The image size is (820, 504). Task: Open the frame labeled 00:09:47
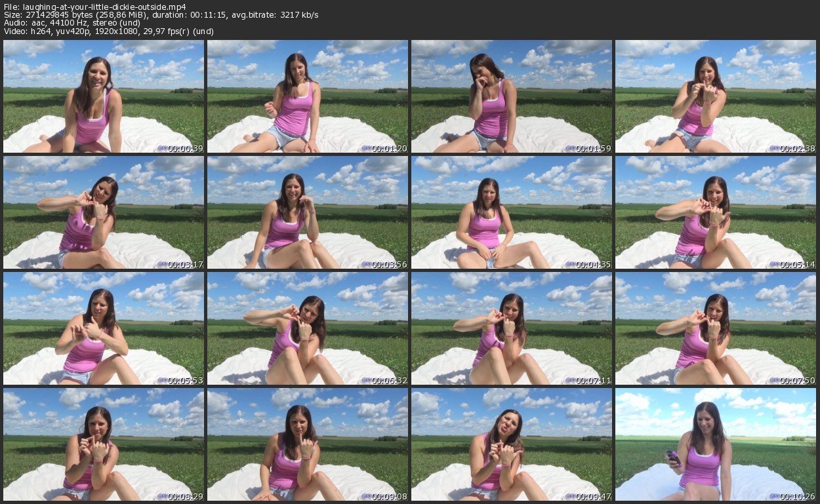[512, 444]
